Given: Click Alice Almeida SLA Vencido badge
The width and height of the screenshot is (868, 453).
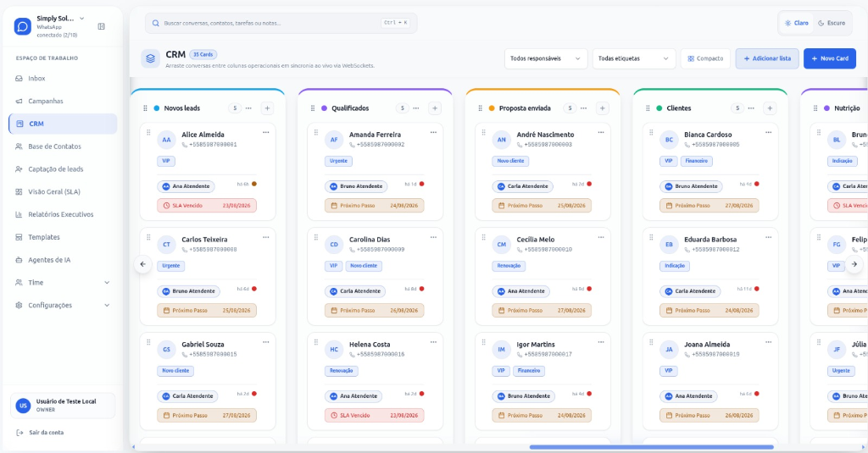Looking at the screenshot, I should click(207, 206).
